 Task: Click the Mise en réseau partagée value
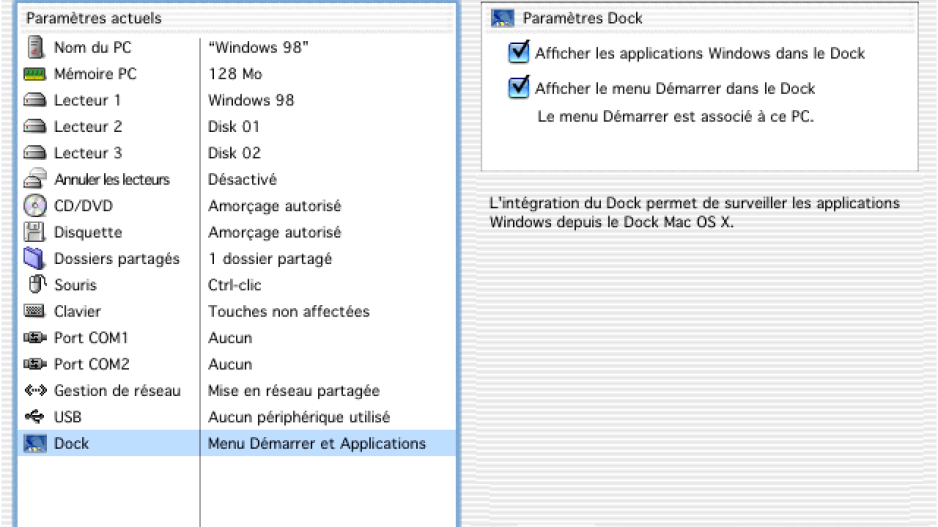coord(294,391)
